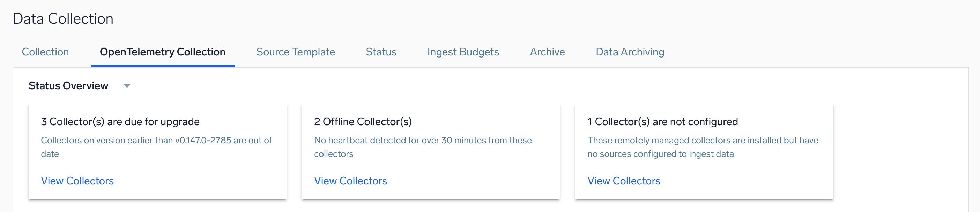
Task: Click '1 Collector(s) are not configured' title
Action: click(x=662, y=122)
